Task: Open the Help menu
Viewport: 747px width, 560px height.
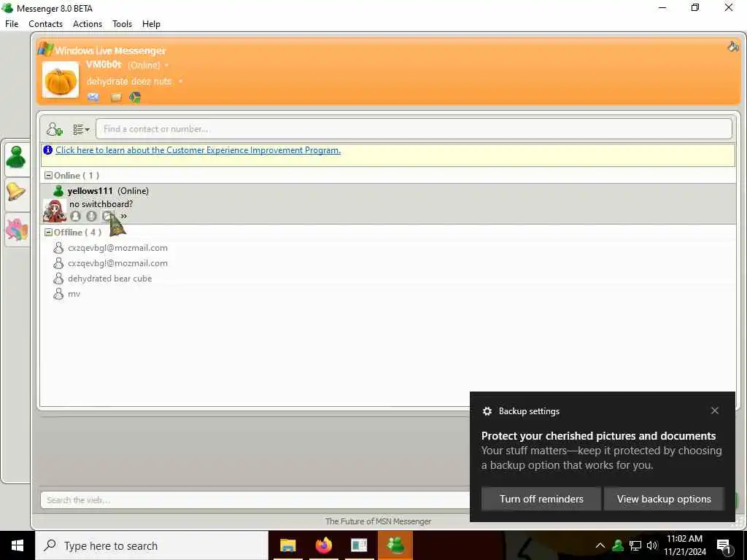Action: pos(151,24)
